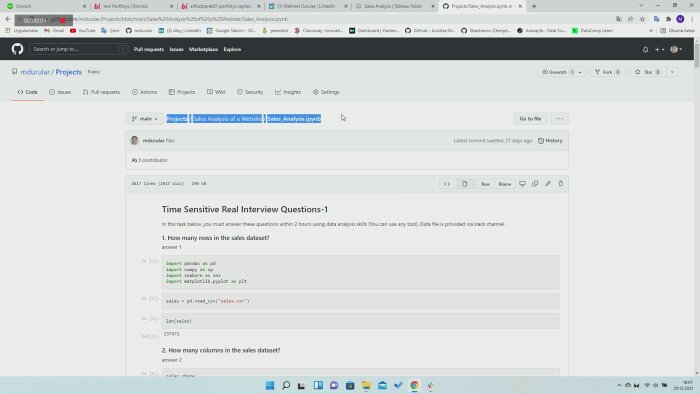This screenshot has height=394, width=700.
Task: Open the Projects repository name link
Action: [x=68, y=72]
